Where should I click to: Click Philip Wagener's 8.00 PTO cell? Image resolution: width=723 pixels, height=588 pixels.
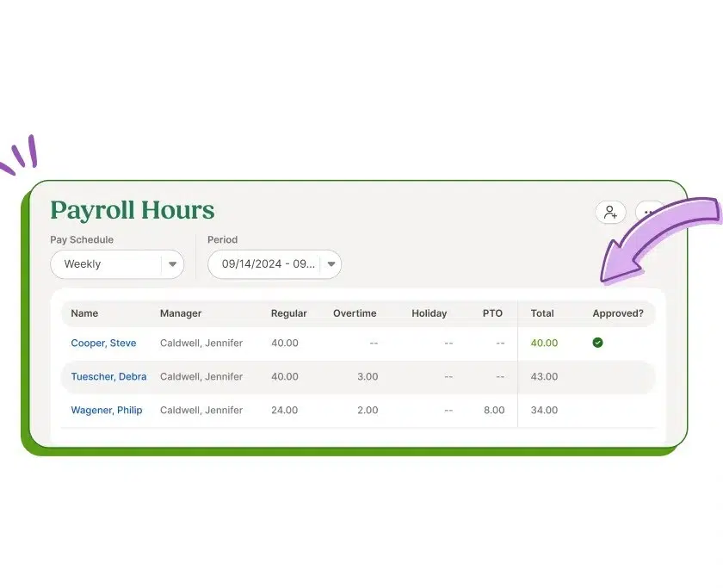(494, 410)
